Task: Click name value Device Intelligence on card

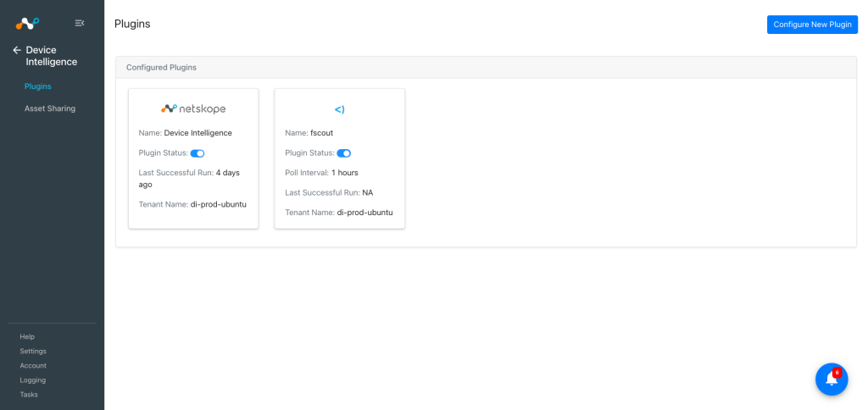Action: pyautogui.click(x=198, y=133)
